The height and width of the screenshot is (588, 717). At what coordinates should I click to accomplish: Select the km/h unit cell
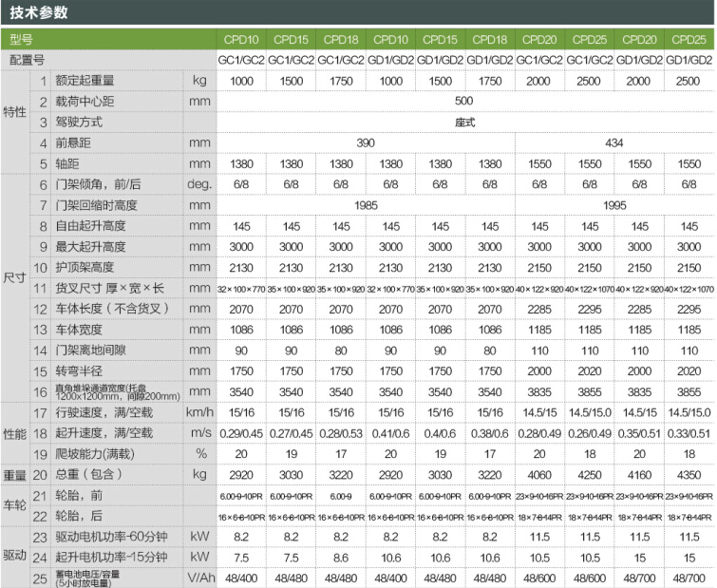pyautogui.click(x=199, y=412)
